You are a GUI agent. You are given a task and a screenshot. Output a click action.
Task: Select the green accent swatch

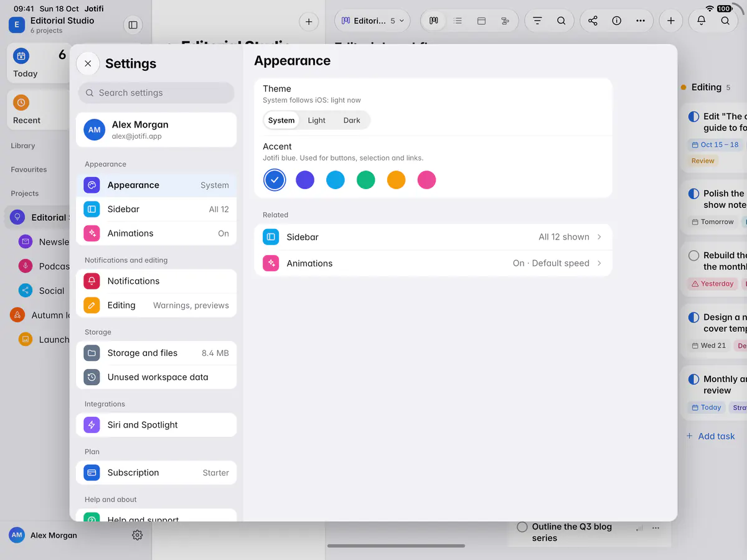pyautogui.click(x=366, y=180)
